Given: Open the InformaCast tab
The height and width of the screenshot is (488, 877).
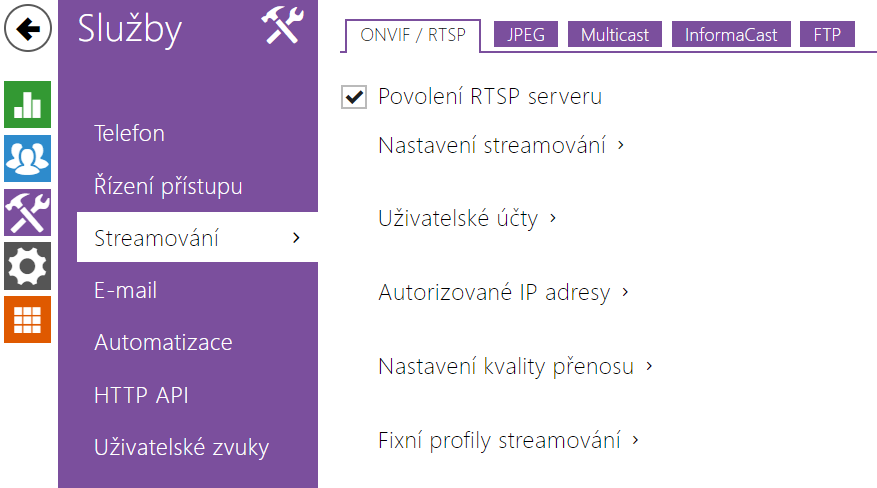Looking at the screenshot, I should 731,35.
